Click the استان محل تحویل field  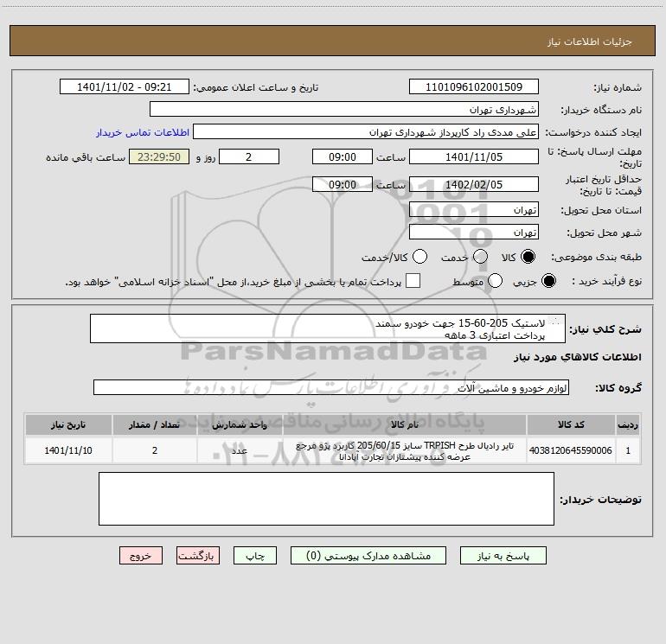pyautogui.click(x=474, y=209)
